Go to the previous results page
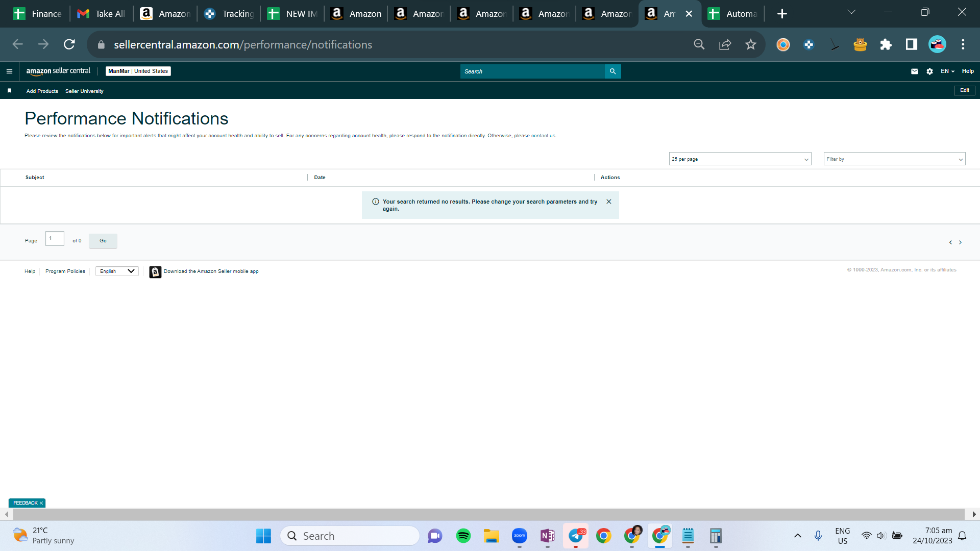 coord(950,242)
